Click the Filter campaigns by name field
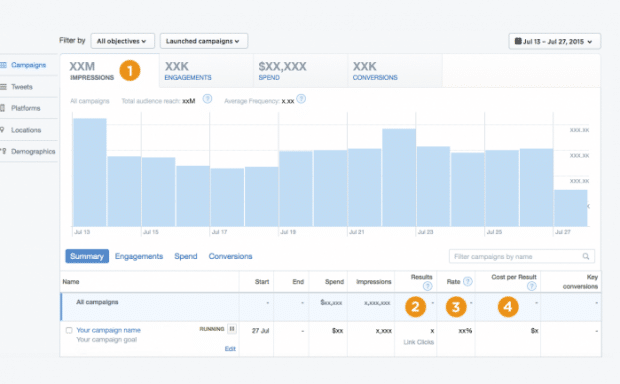The width and height of the screenshot is (620, 384). pyautogui.click(x=522, y=257)
